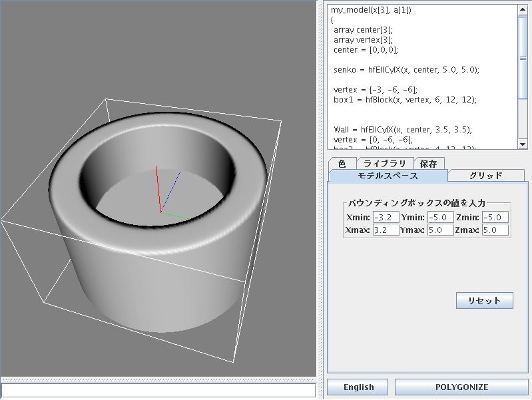
Task: Click the line 'box1 = hfBlock(x, vertex, 6, 12, 12);'
Action: click(405, 100)
